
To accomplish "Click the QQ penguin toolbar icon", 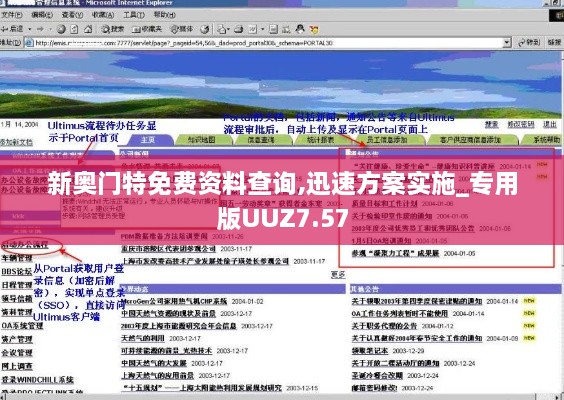I will click(x=300, y=29).
